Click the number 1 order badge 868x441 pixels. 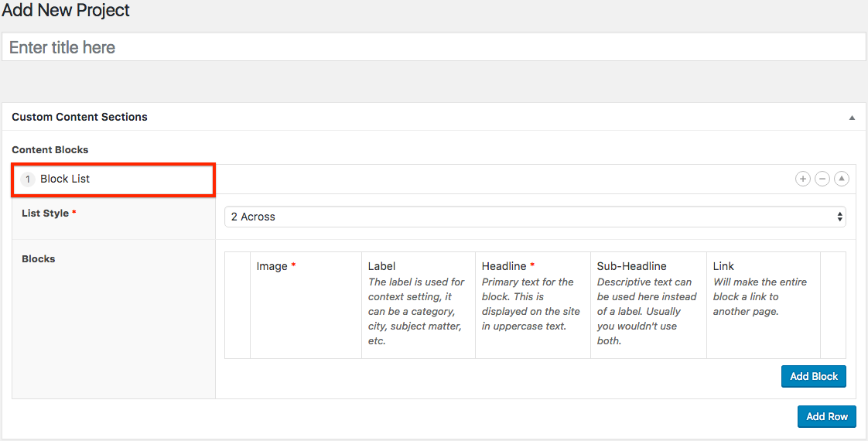coord(28,179)
